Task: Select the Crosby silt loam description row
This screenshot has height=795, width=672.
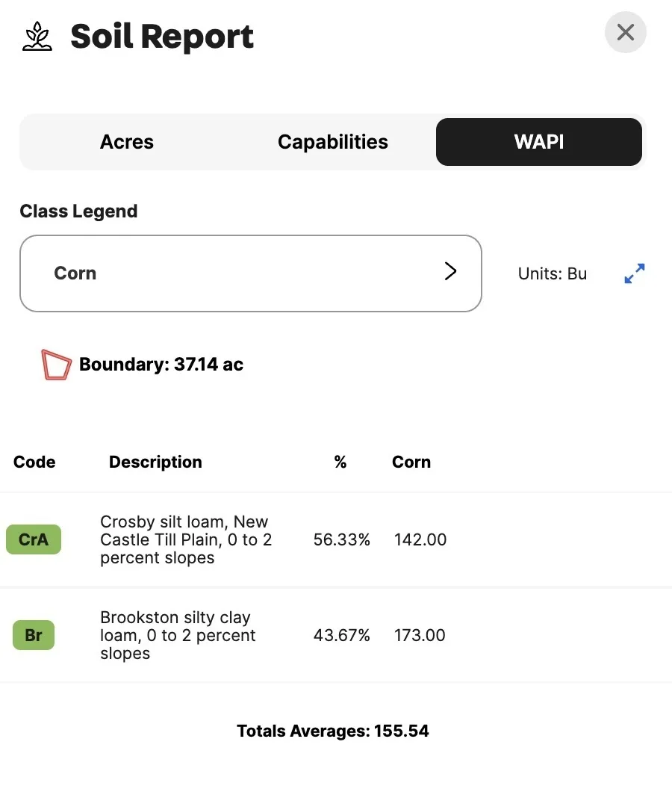Action: click(x=184, y=539)
